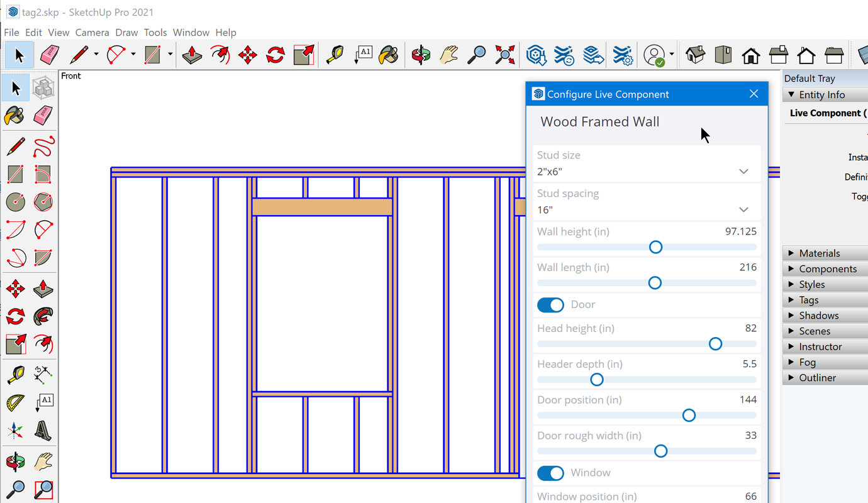Choose the 3D Text tool in left toolbar
The width and height of the screenshot is (868, 503).
point(43,431)
